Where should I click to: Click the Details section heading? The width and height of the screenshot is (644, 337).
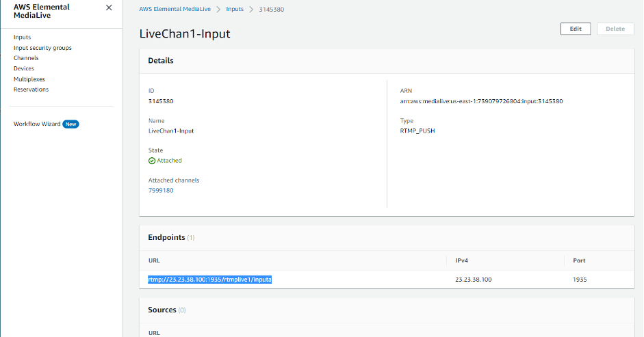coord(161,61)
